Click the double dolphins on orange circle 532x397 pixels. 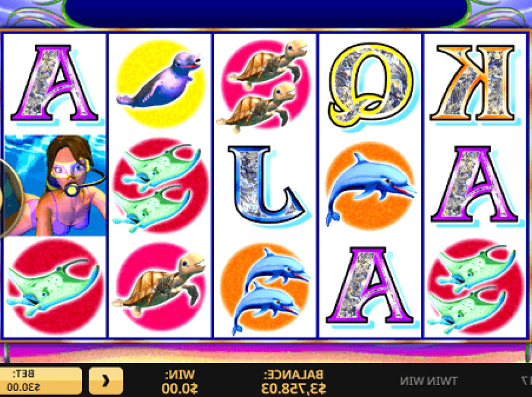265,288
